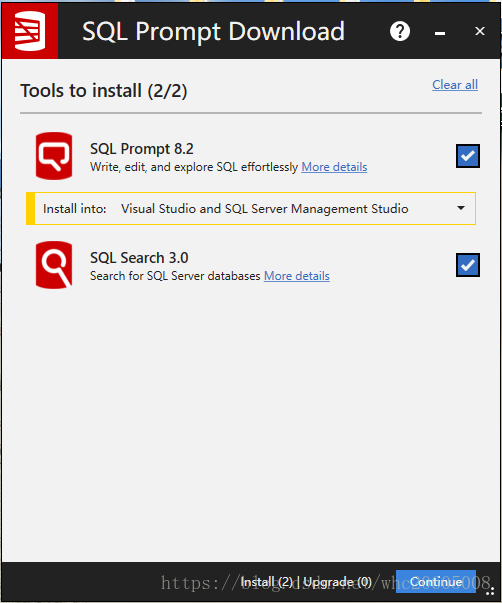
Task: Open help via the question mark icon
Action: pyautogui.click(x=400, y=31)
